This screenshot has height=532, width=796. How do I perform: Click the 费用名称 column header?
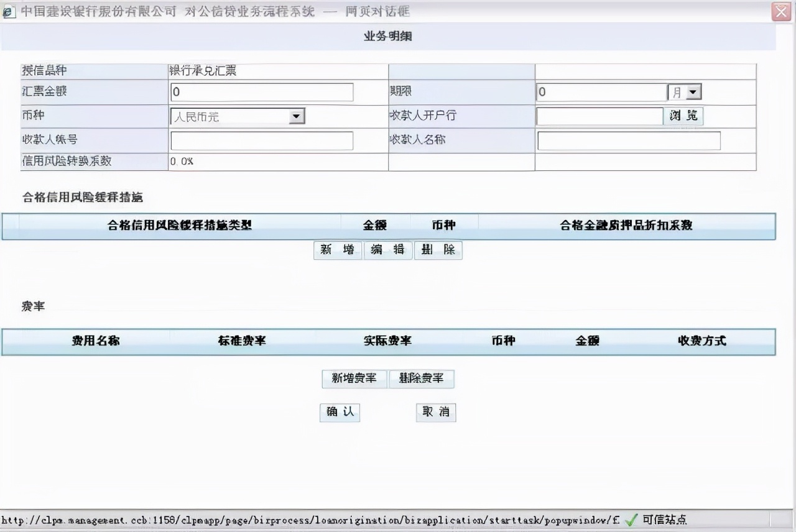[96, 341]
